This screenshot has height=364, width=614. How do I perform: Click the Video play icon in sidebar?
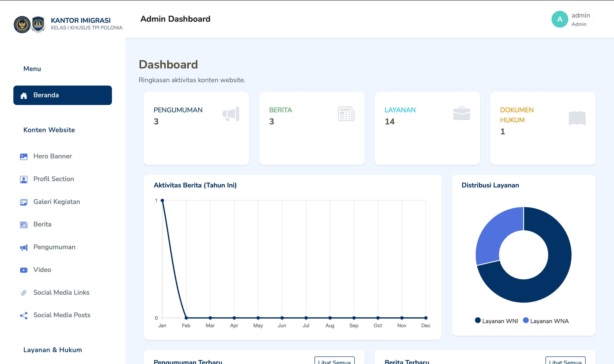point(24,270)
